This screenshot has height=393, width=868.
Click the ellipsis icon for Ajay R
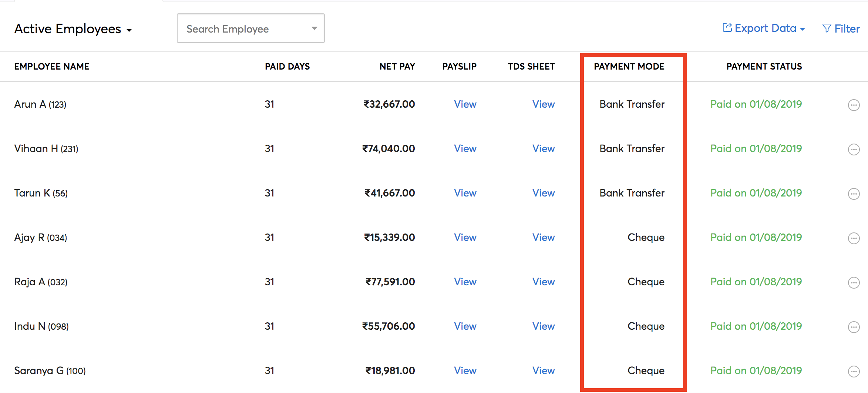(x=854, y=238)
